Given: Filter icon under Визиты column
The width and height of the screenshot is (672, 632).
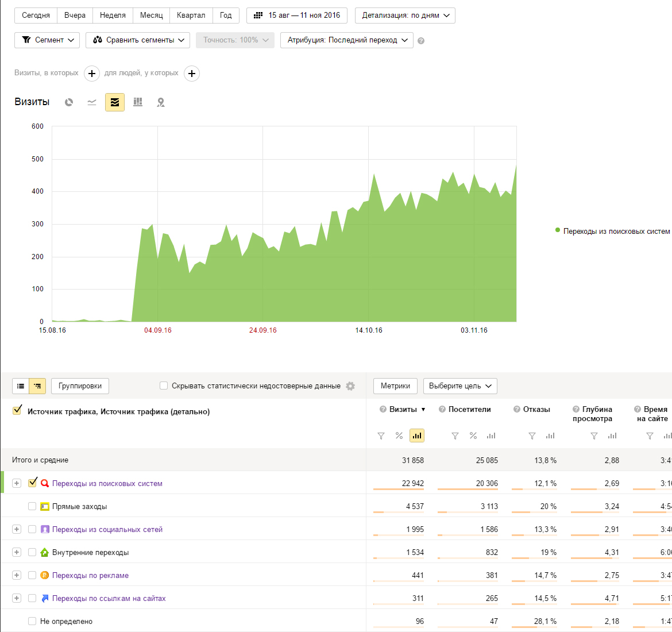Looking at the screenshot, I should point(381,436).
